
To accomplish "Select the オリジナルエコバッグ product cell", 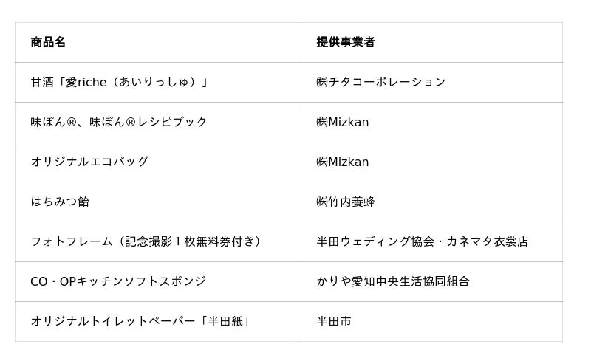I will [89, 162].
